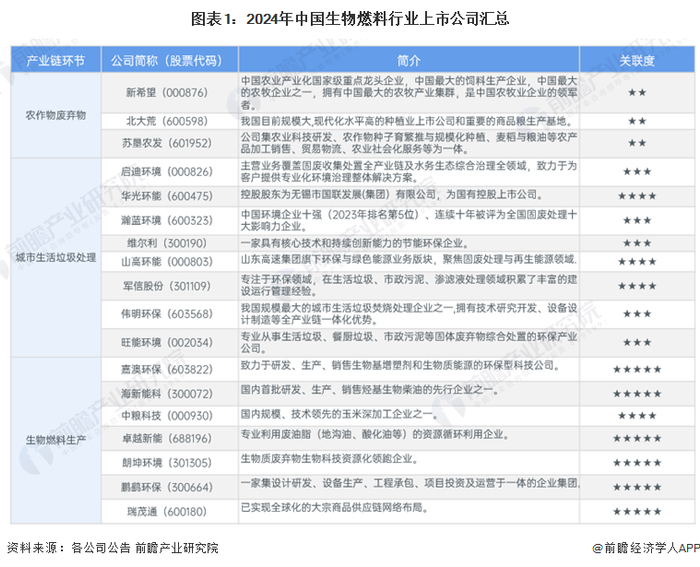Viewport: 700px width, 567px height.
Task: Click the chart title 图表1：2024年中国生物燃料行业上市公司汇总
Action: (x=350, y=20)
